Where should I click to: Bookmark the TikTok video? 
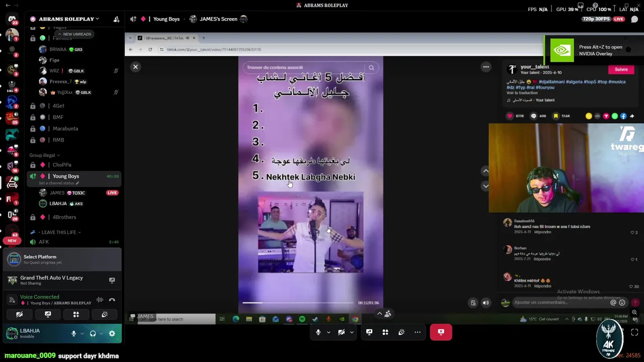(555, 116)
